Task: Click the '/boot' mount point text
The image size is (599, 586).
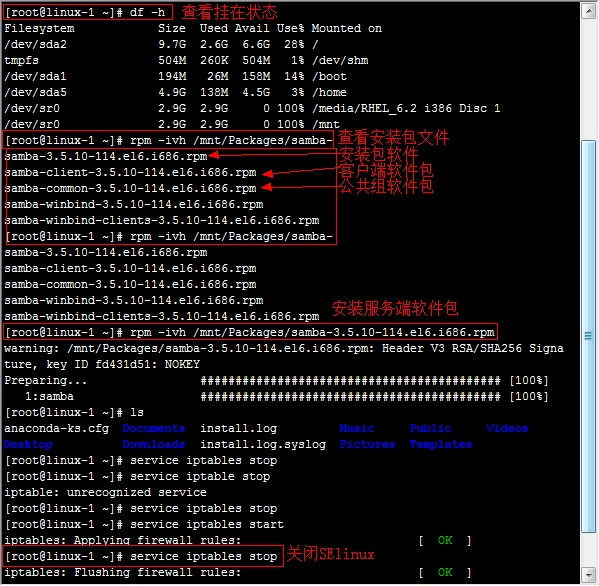Action: [x=329, y=76]
